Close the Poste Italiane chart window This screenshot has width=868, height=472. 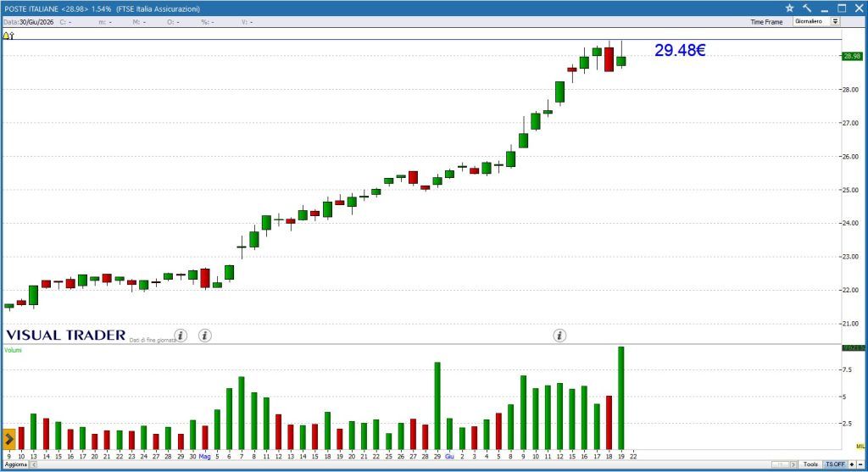tap(860, 8)
